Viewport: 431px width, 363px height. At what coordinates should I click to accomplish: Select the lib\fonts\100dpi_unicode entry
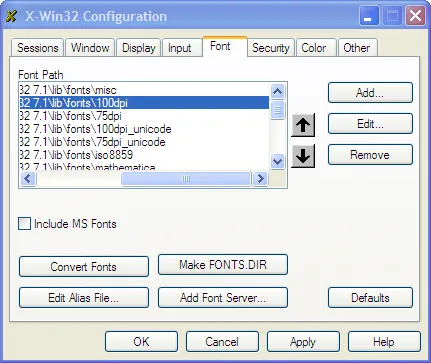point(144,129)
